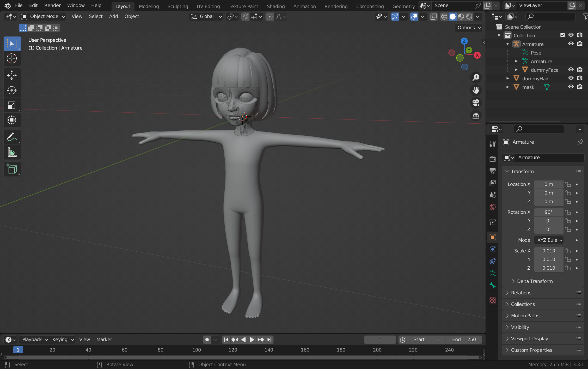
Task: Open Object Data armature properties tab
Action: click(492, 273)
